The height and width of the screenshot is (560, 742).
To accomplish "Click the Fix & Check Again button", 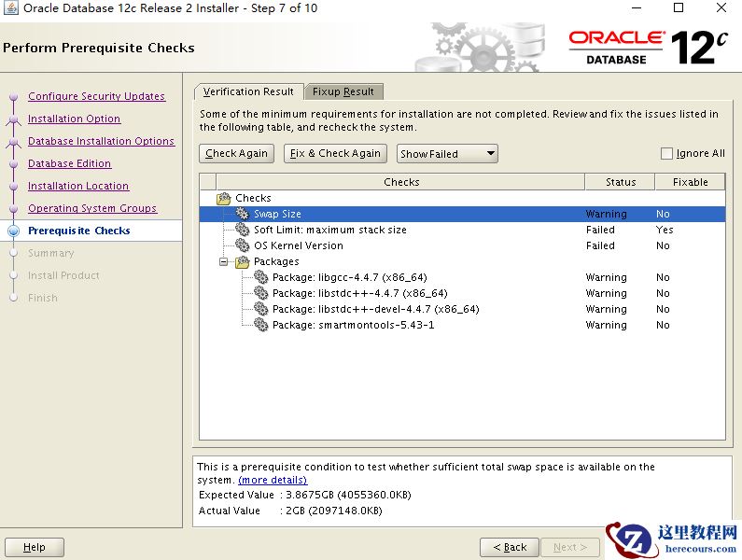I will point(335,153).
